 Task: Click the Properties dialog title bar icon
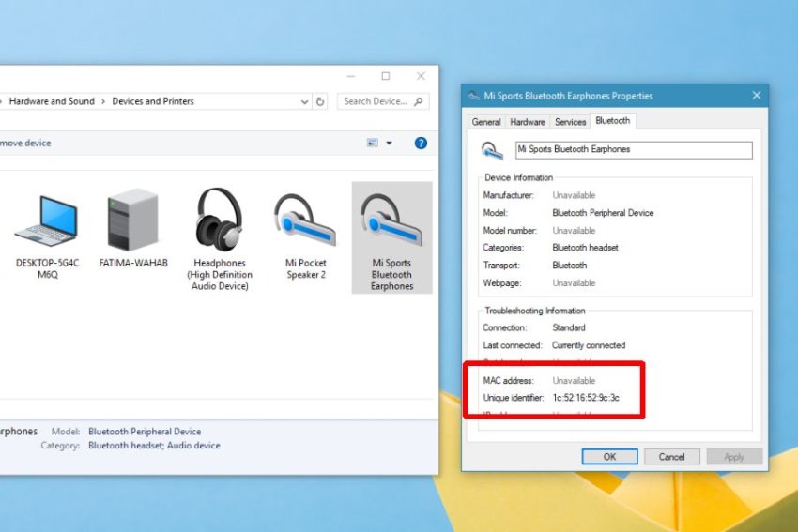click(x=474, y=96)
